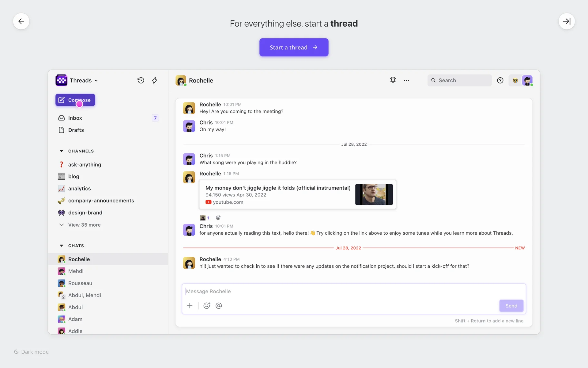Open the history clock icon

pos(141,80)
